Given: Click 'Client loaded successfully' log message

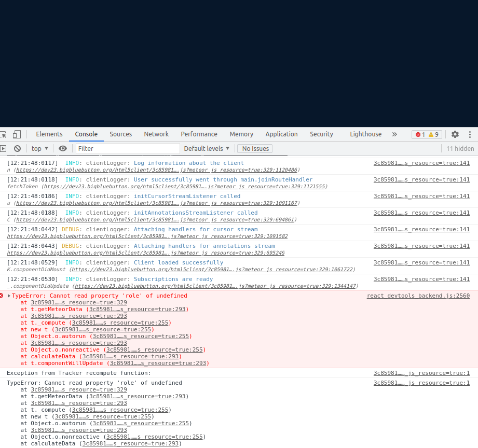Looking at the screenshot, I should click(179, 262).
